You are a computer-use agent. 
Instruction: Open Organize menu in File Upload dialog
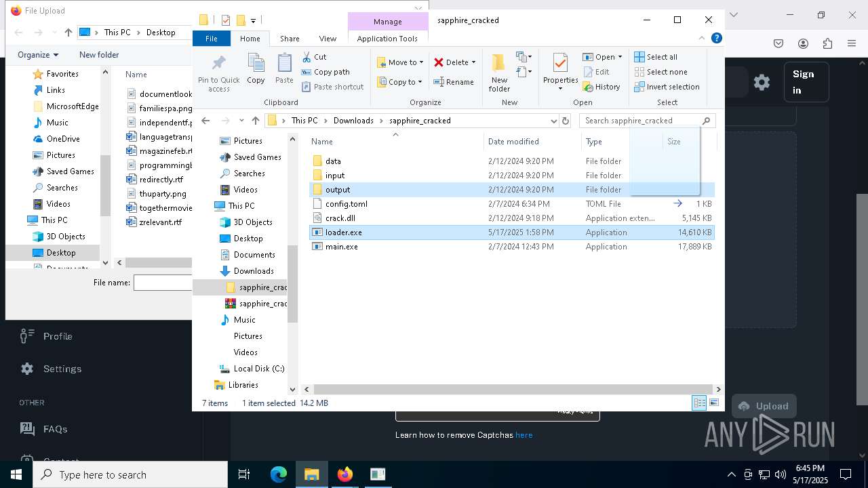coord(38,55)
